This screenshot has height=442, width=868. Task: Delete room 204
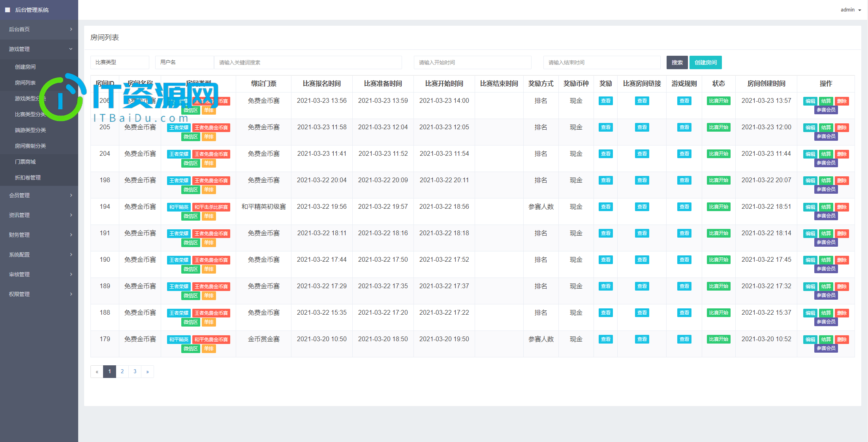[842, 154]
